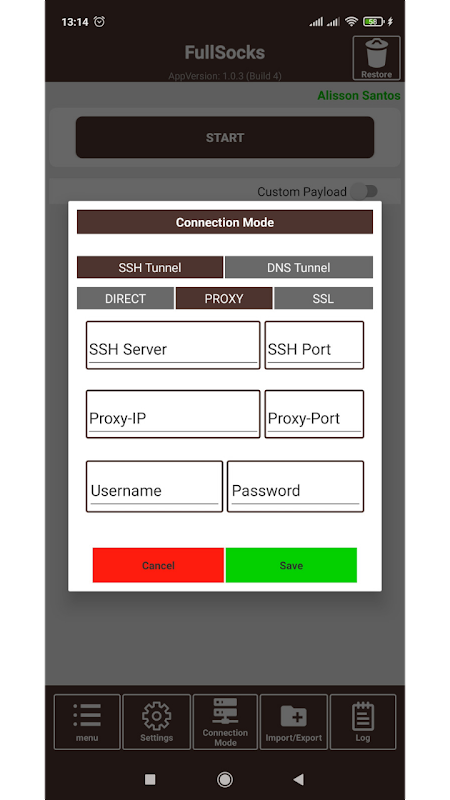Tap the battery status icon

click(x=373, y=21)
